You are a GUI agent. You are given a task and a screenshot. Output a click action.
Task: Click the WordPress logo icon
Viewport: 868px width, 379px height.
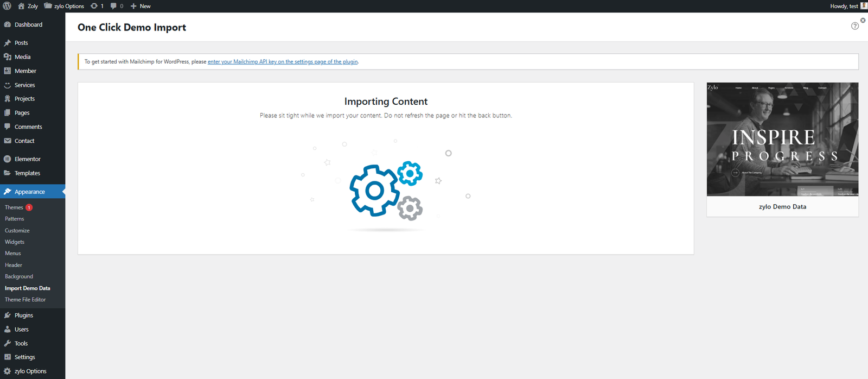(7, 6)
